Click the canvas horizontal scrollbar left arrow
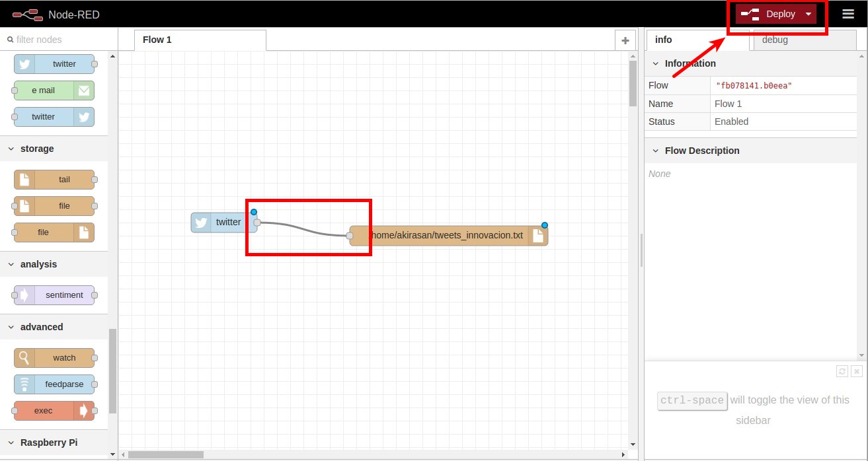This screenshot has height=461, width=868. click(122, 454)
